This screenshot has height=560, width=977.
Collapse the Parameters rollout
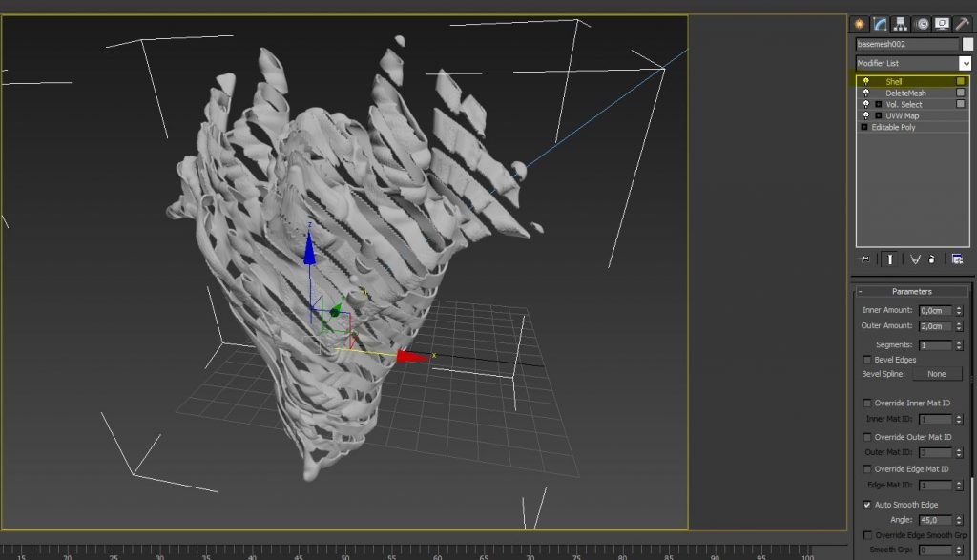pos(911,291)
